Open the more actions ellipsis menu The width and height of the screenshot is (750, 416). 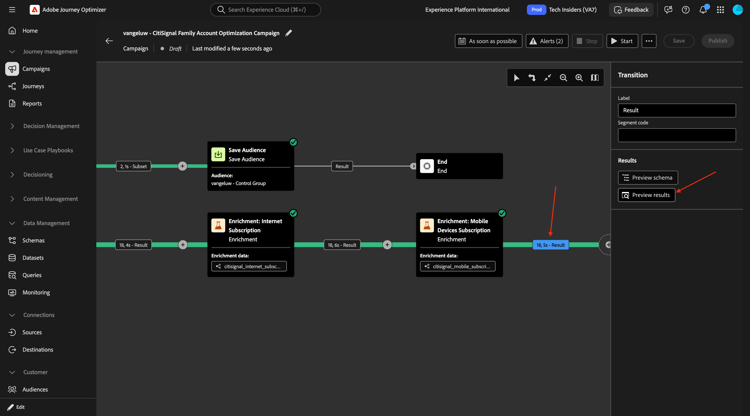649,41
